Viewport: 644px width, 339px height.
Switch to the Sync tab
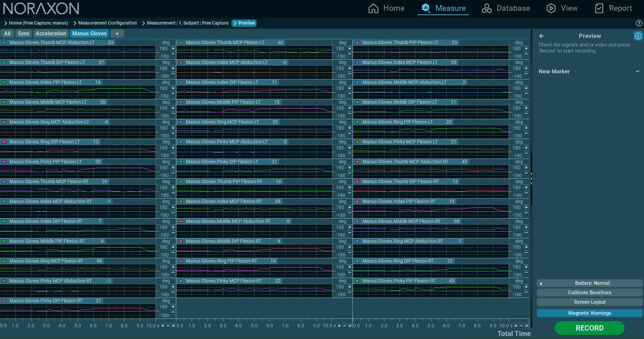[24, 34]
